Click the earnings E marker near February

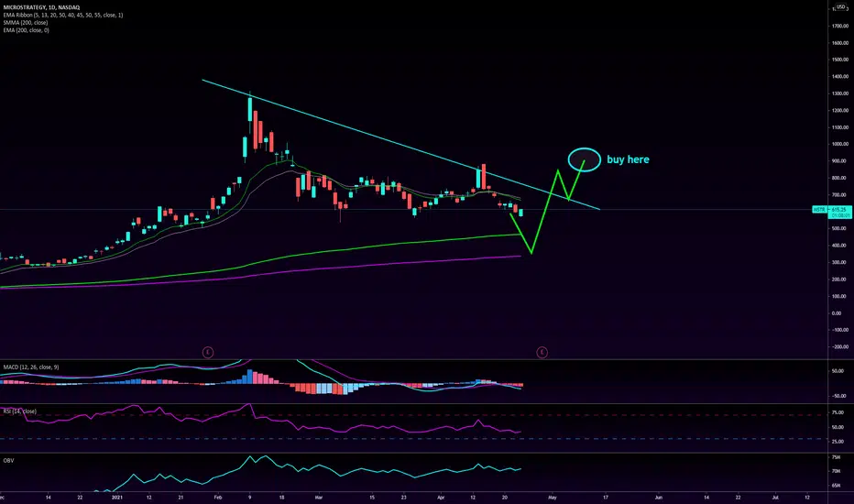point(207,353)
